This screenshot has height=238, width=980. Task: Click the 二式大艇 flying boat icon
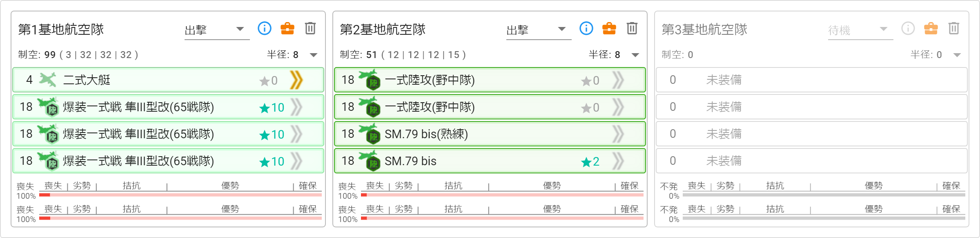point(48,80)
